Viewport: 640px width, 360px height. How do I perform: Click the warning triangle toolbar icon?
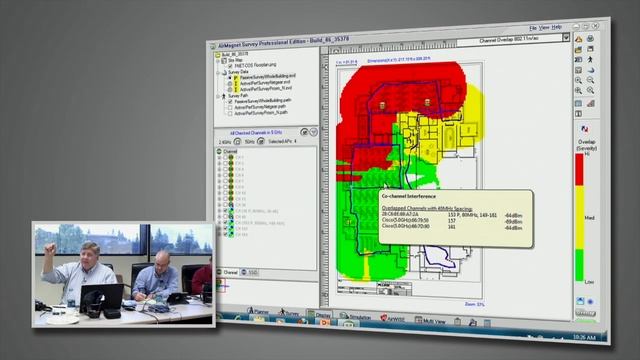(x=579, y=39)
